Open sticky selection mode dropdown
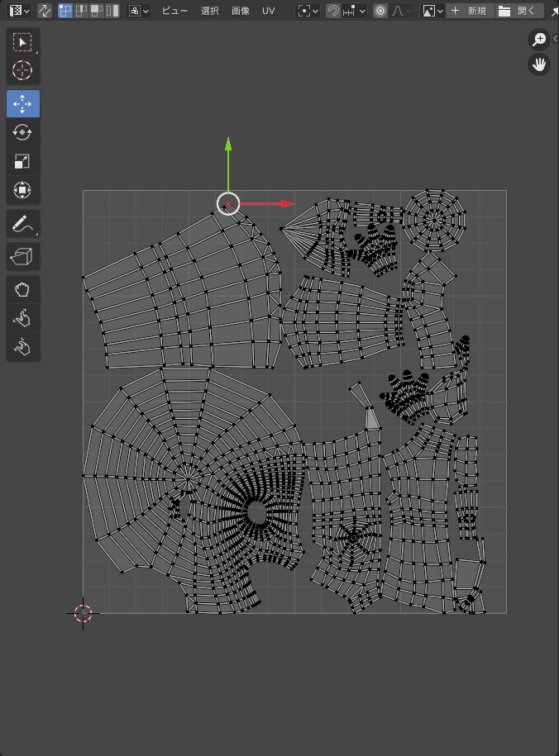This screenshot has height=756, width=559. (139, 11)
